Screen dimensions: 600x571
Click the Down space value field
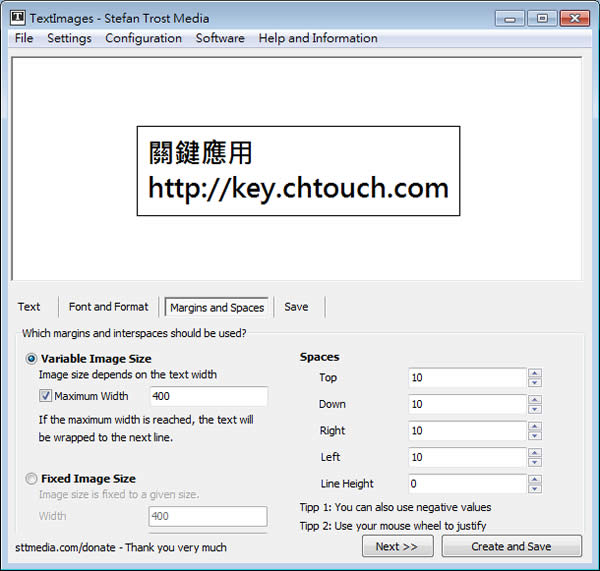pos(467,404)
